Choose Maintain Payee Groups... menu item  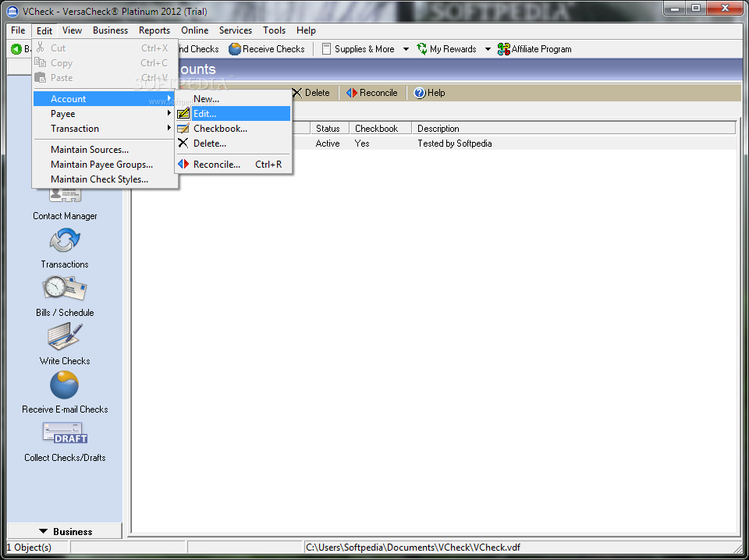pos(105,165)
